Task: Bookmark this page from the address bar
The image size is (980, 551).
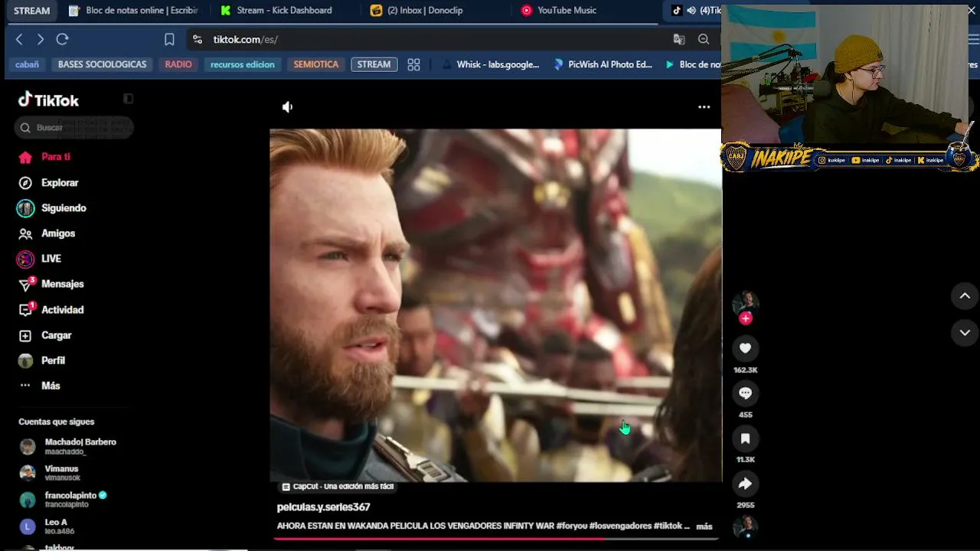Action: (169, 39)
